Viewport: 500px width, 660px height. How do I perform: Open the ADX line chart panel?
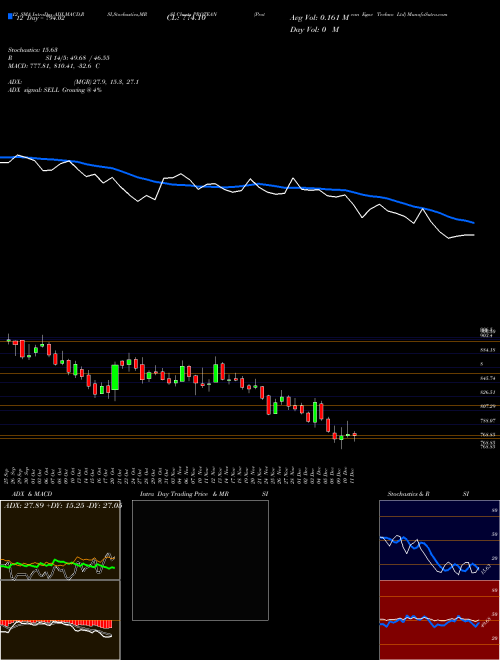point(60,540)
